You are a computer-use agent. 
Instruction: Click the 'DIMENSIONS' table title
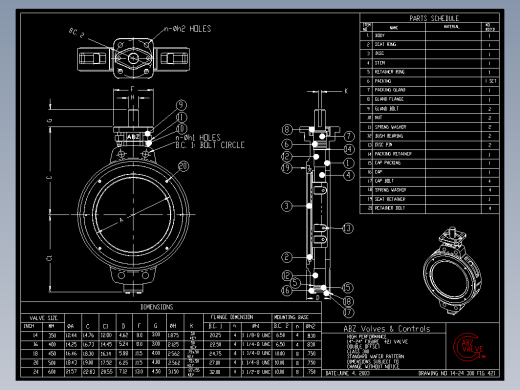[157, 307]
